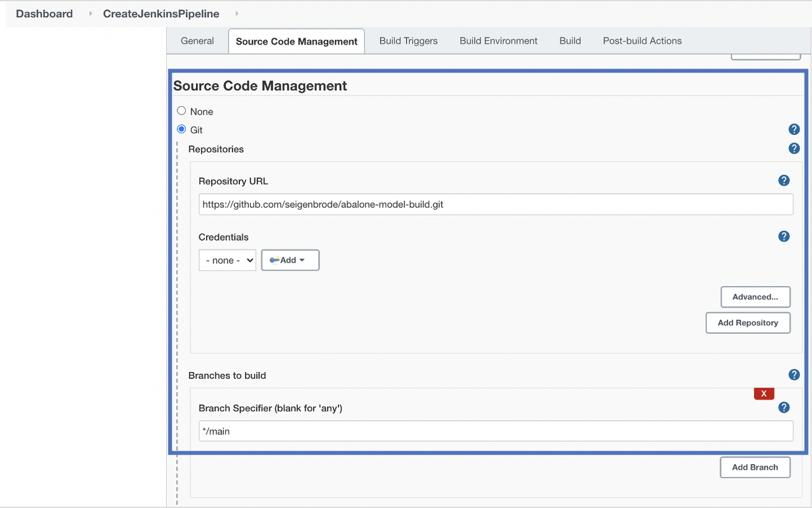The image size is (812, 508).
Task: Expand the CreateJenkinsPipeline breadcrumb arrow
Action: [x=237, y=13]
